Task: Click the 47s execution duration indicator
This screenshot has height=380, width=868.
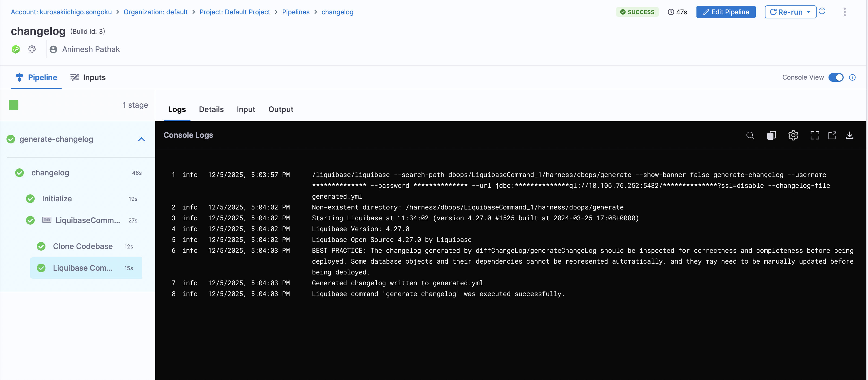Action: [x=677, y=11]
